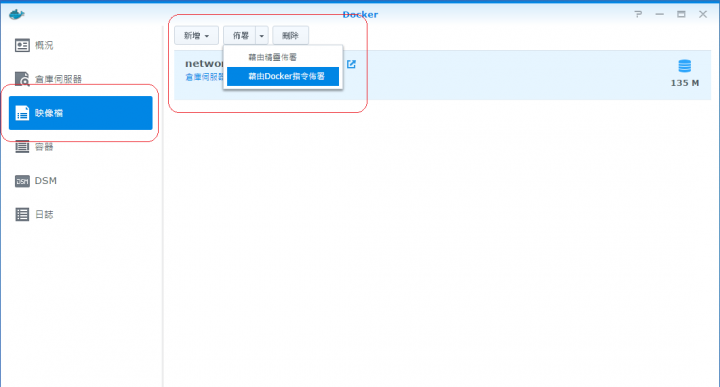Image resolution: width=720 pixels, height=387 pixels.
Task: Close the Docker window
Action: point(703,14)
